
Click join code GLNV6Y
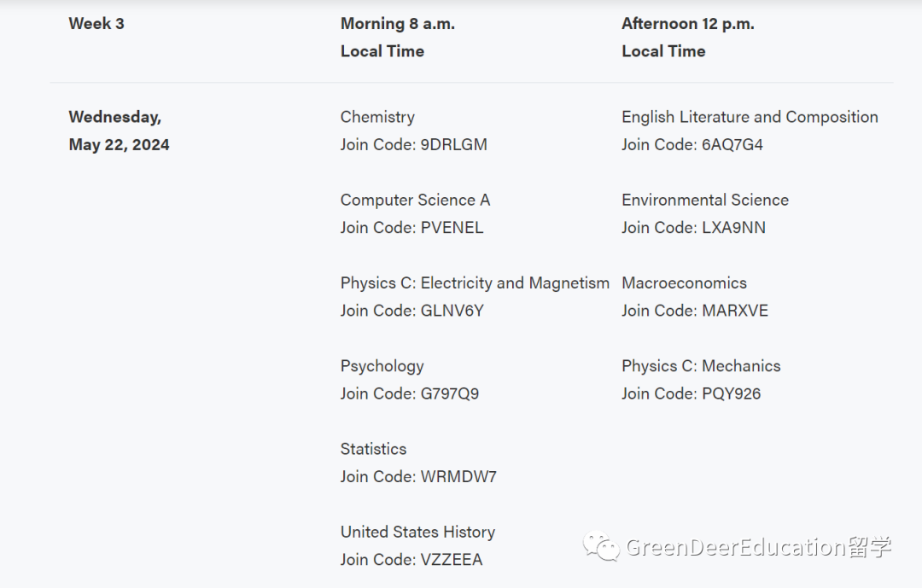pos(411,311)
